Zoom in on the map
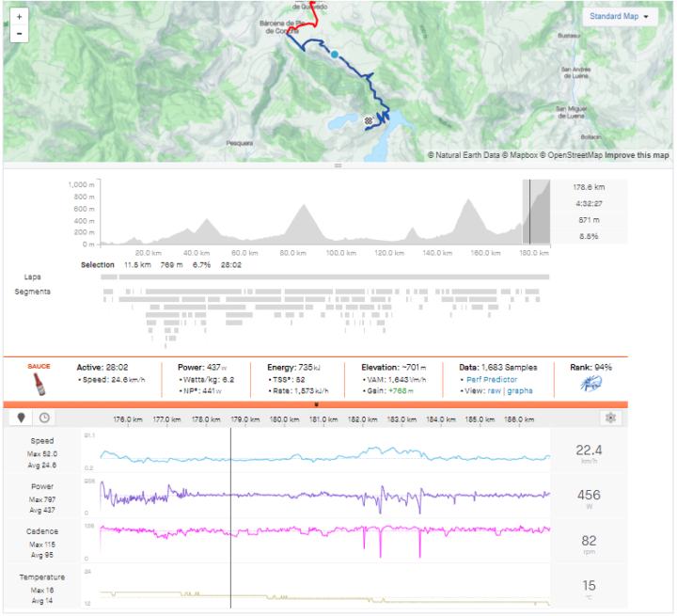The image size is (677, 616). 20,17
